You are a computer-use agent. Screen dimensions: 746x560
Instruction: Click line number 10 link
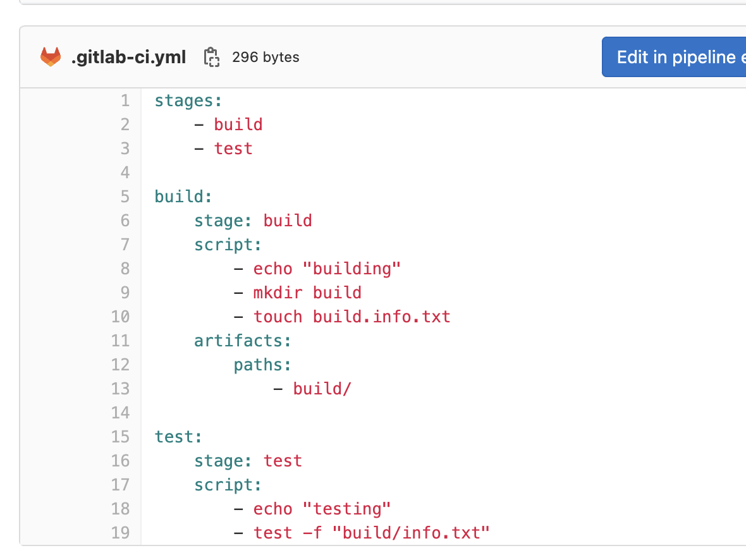(x=120, y=317)
